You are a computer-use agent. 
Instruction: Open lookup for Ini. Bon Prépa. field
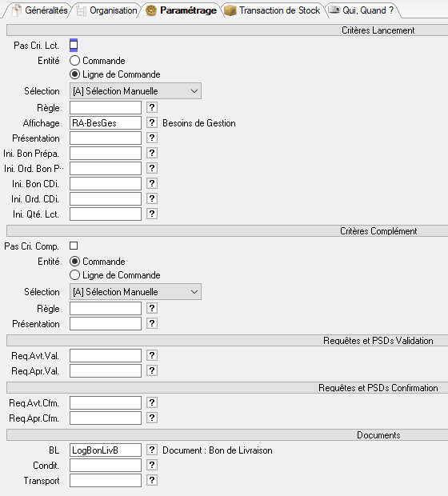click(152, 153)
